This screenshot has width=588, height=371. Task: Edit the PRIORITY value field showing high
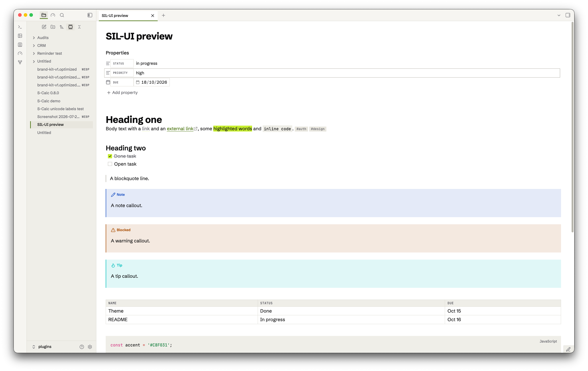(346, 73)
